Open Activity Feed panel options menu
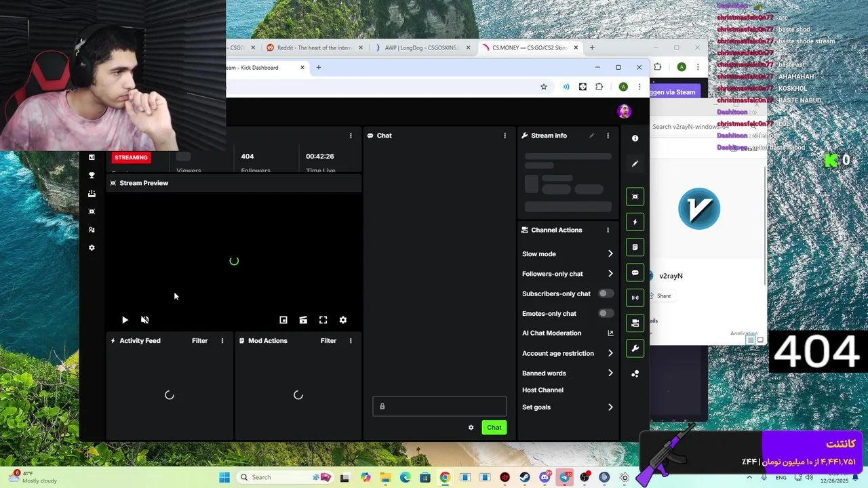 222,341
